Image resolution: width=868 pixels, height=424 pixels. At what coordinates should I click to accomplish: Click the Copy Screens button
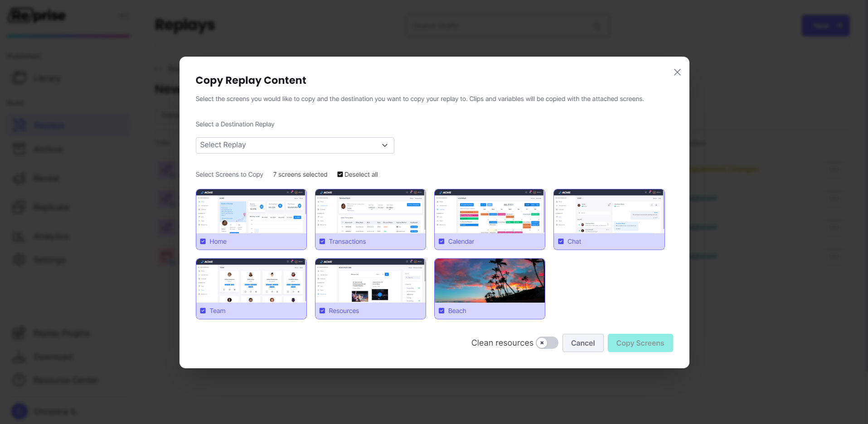point(640,343)
